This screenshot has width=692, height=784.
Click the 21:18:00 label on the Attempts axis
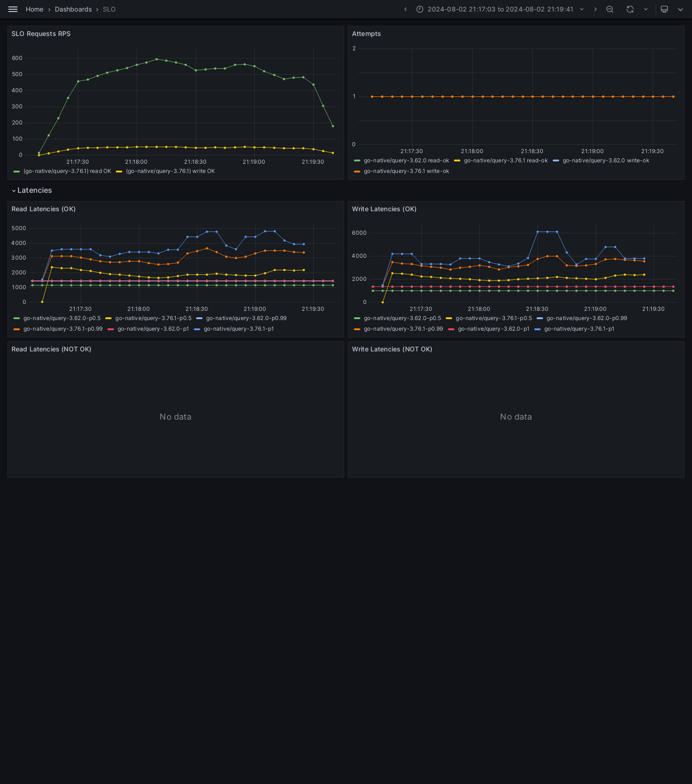click(x=472, y=151)
